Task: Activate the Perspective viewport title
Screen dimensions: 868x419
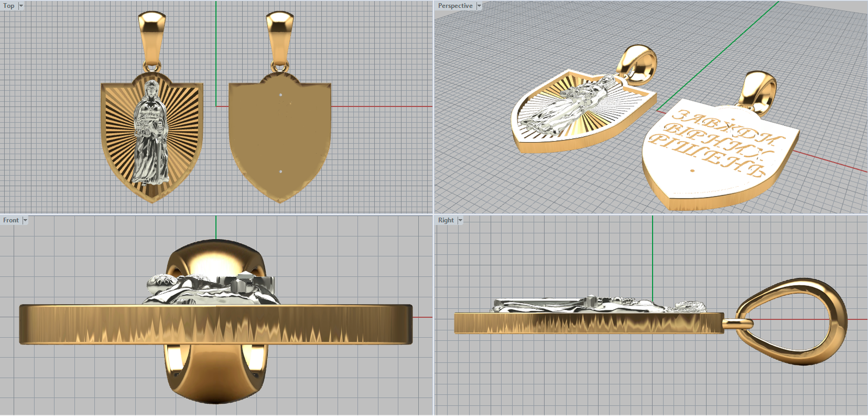Action: tap(455, 6)
